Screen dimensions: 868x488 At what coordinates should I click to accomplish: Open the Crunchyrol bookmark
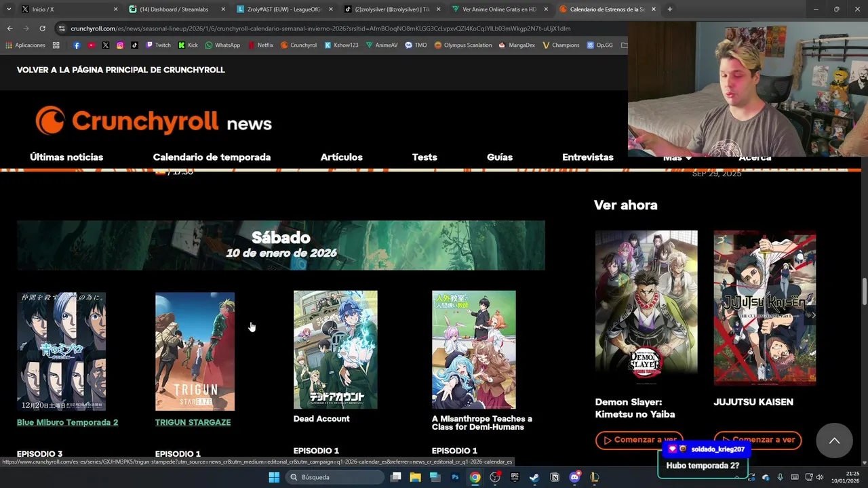(298, 45)
